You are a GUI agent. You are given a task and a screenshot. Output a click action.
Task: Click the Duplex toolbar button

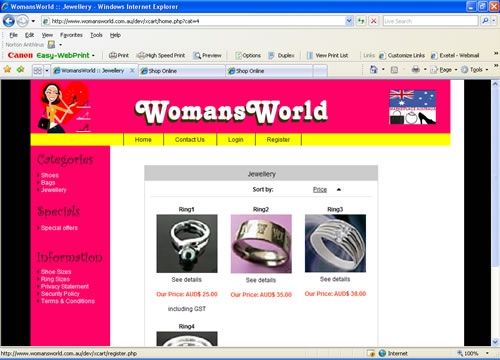click(281, 55)
